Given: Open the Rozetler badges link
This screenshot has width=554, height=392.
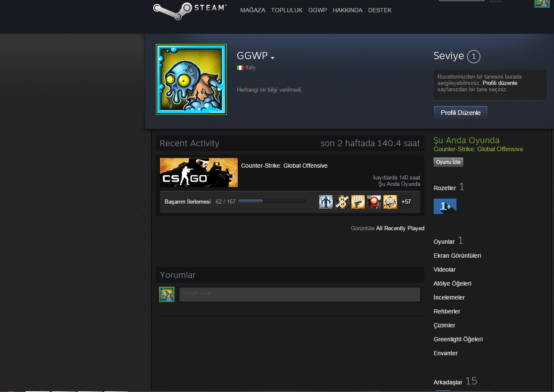Looking at the screenshot, I should (445, 188).
